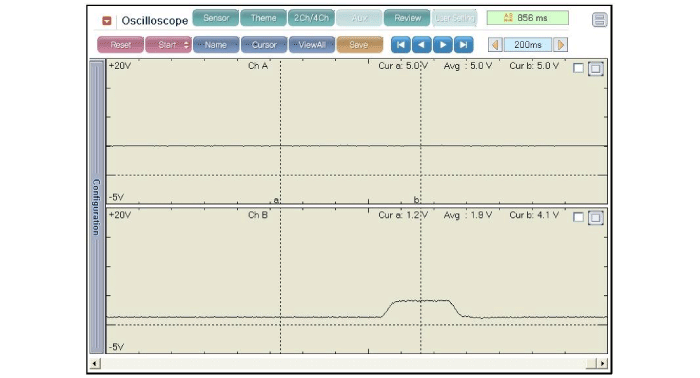Click the ViewAll button
The height and width of the screenshot is (378, 700).
[312, 45]
